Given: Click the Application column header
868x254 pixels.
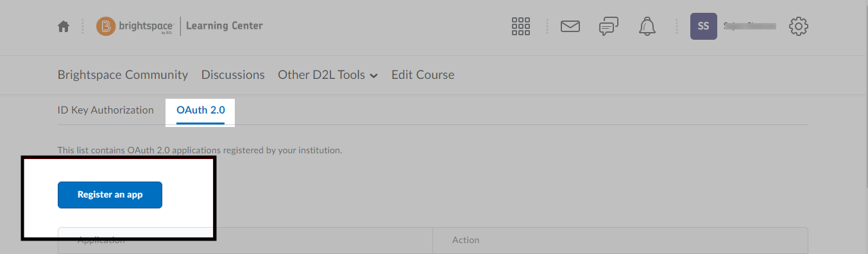Looking at the screenshot, I should [x=101, y=240].
